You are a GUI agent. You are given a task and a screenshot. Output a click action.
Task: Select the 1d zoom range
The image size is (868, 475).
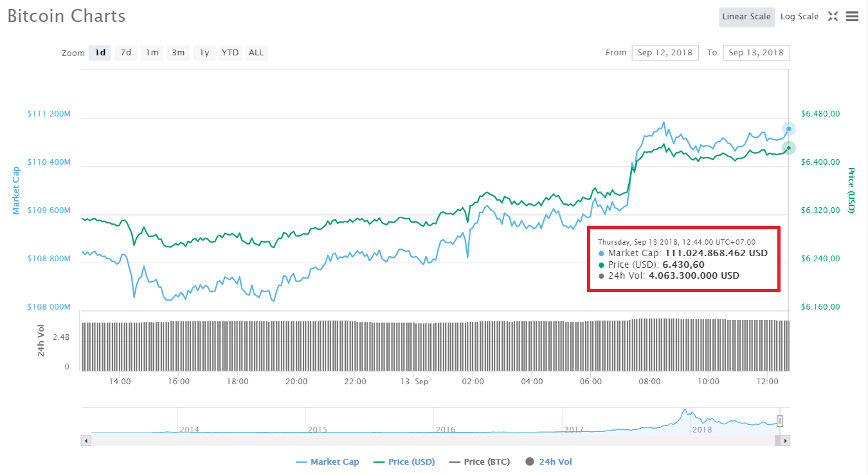point(100,53)
